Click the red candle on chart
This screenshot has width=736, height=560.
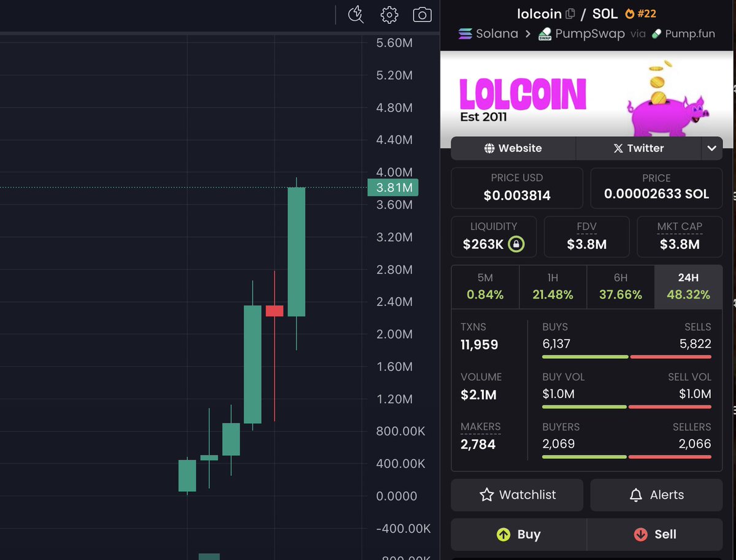coord(274,310)
